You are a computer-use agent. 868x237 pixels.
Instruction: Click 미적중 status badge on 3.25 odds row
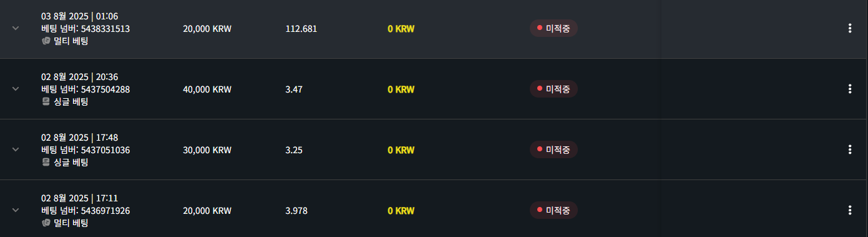pyautogui.click(x=553, y=149)
